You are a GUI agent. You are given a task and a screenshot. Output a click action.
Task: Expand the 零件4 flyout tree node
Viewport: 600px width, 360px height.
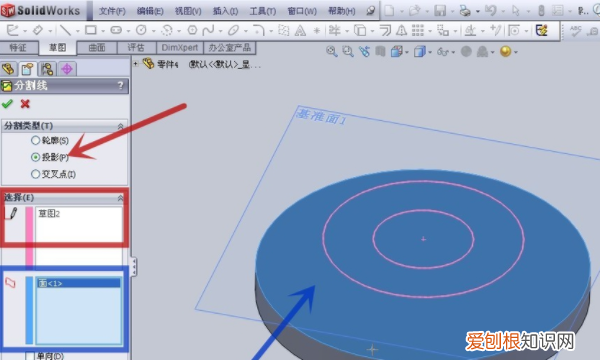coord(135,64)
